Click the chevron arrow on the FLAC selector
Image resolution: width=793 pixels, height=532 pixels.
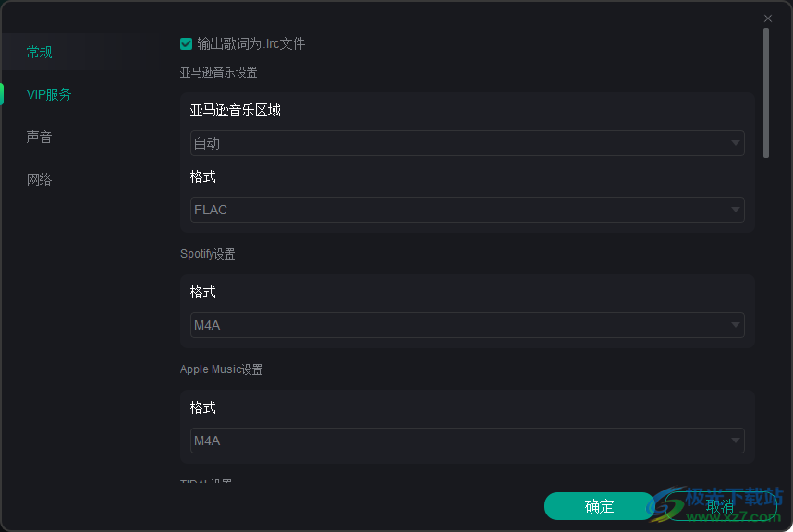click(x=735, y=210)
